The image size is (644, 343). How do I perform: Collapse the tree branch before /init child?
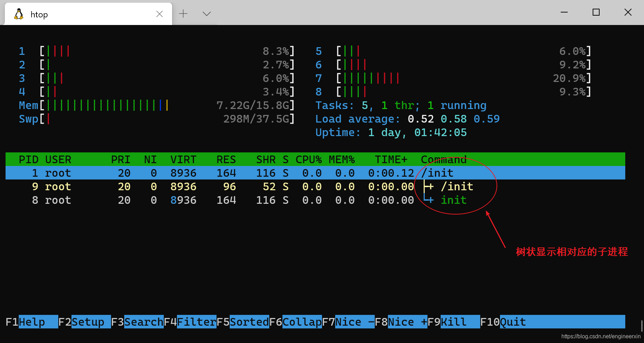429,186
